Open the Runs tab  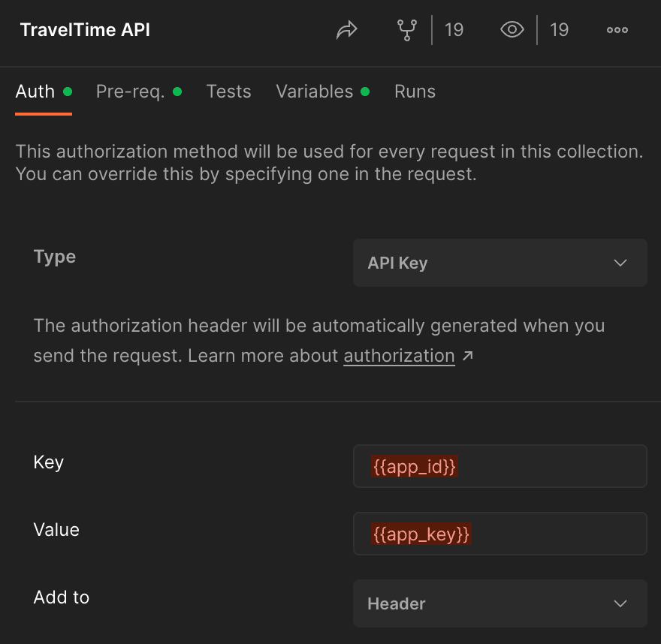(415, 91)
